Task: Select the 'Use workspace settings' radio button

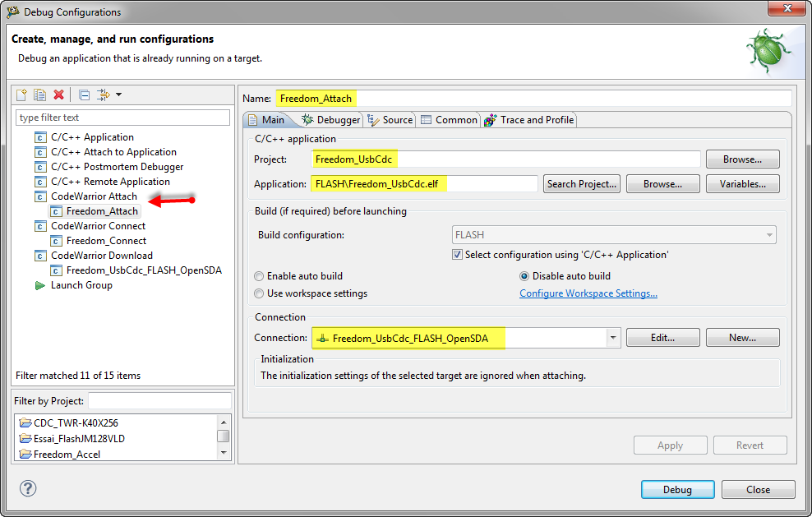Action: (259, 293)
